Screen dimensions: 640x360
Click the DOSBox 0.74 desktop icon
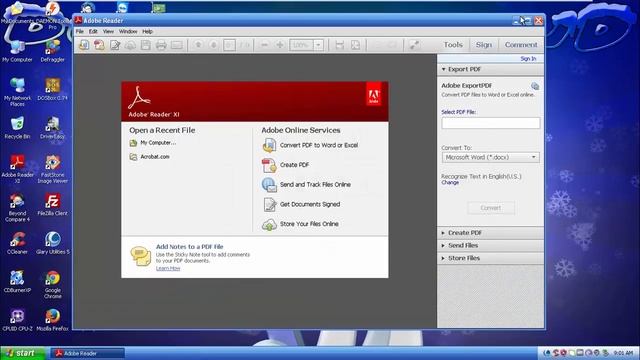pos(53,89)
